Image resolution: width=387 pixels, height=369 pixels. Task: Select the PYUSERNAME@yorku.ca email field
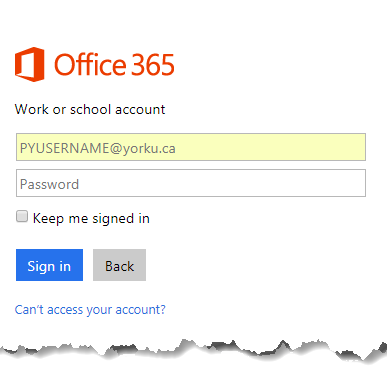point(191,147)
